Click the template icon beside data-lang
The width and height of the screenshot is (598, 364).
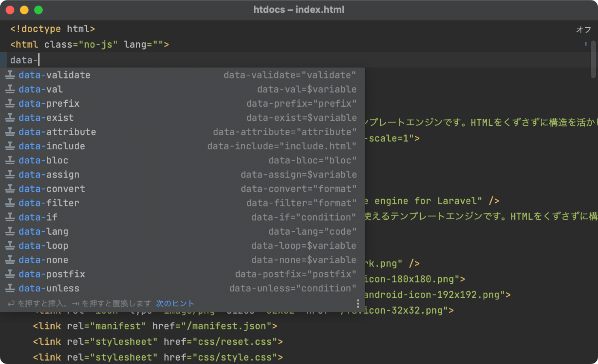click(10, 231)
